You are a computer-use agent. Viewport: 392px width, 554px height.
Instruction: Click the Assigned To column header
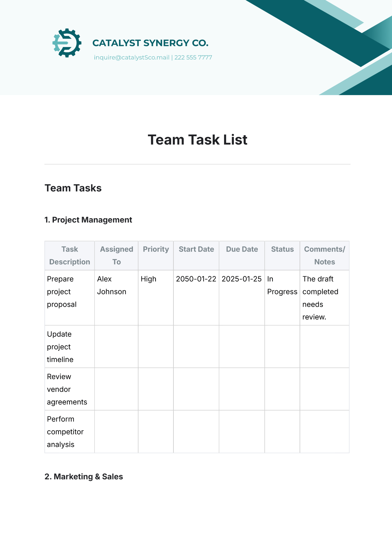point(117,255)
